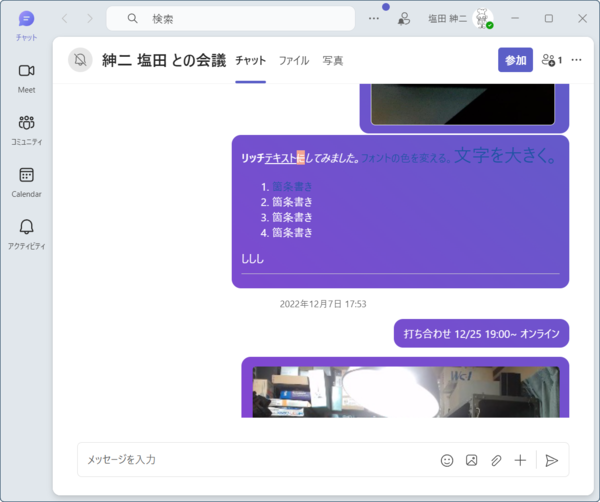Insert an image with picture icon
Image resolution: width=600 pixels, height=502 pixels.
471,460
